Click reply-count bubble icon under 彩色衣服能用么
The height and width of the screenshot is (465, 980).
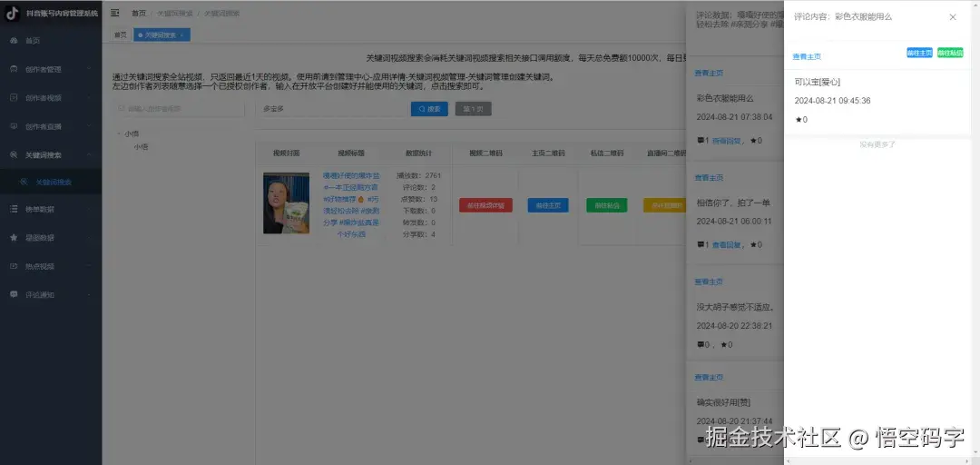click(x=700, y=141)
